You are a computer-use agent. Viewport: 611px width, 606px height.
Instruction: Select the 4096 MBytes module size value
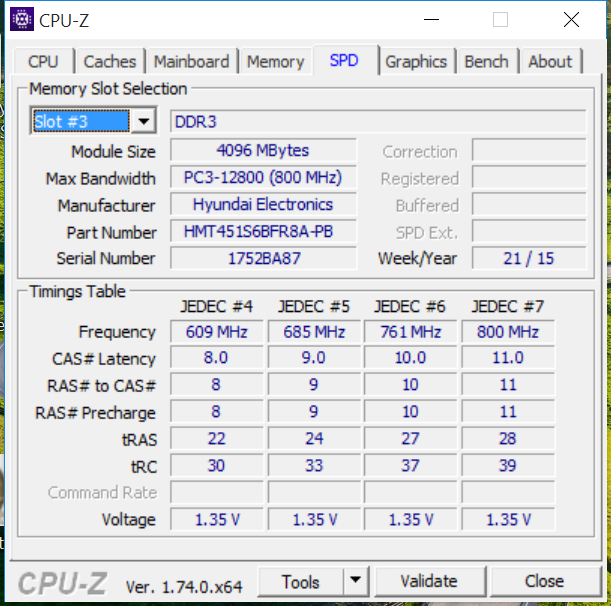[263, 150]
